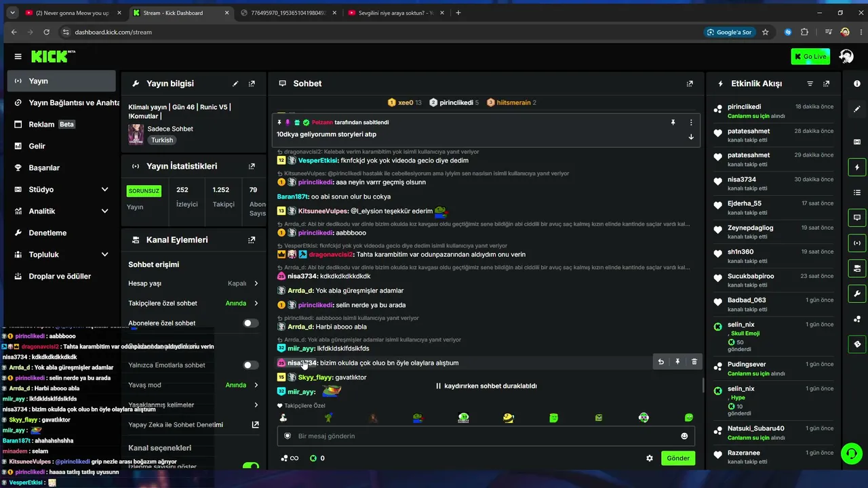This screenshot has height=488, width=868.
Task: Click the list icon in the right rail
Action: pyautogui.click(x=857, y=192)
